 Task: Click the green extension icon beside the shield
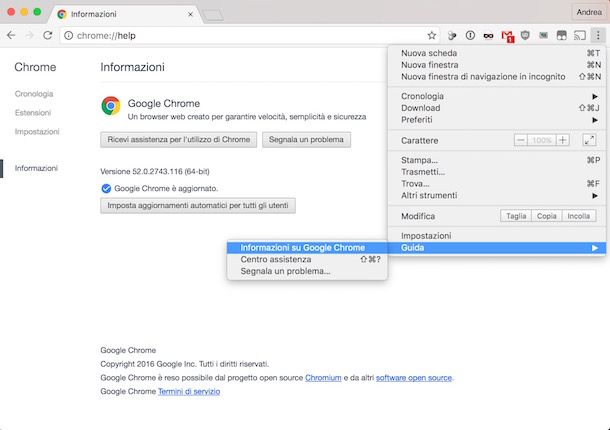[543, 36]
